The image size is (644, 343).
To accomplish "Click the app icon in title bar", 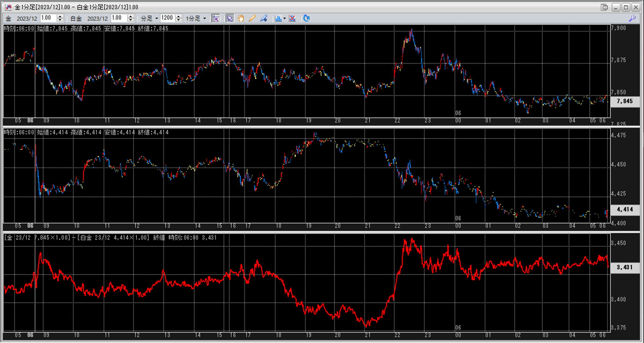I will point(8,7).
